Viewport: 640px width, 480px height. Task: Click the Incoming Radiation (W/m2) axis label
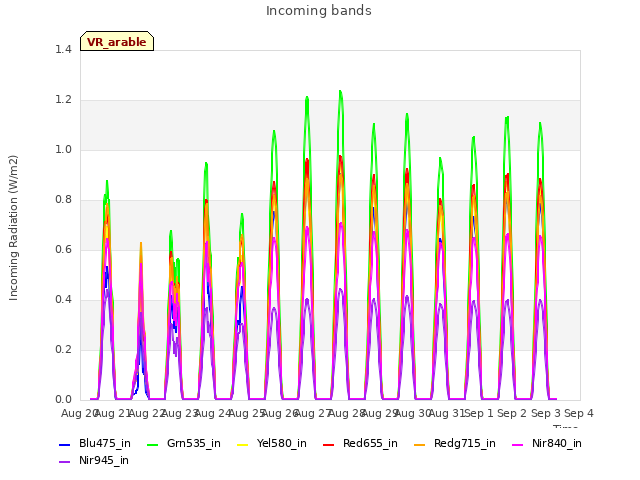(x=13, y=228)
